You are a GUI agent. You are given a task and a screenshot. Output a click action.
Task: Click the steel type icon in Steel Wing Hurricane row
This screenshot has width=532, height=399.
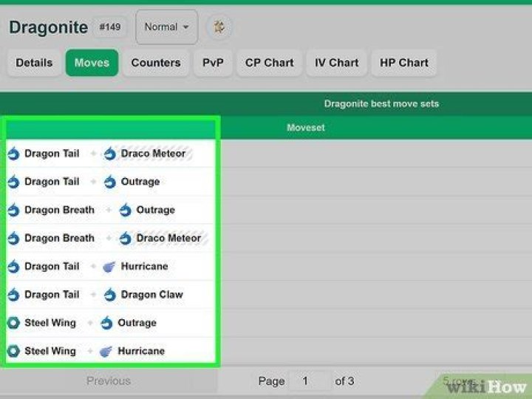coord(14,351)
